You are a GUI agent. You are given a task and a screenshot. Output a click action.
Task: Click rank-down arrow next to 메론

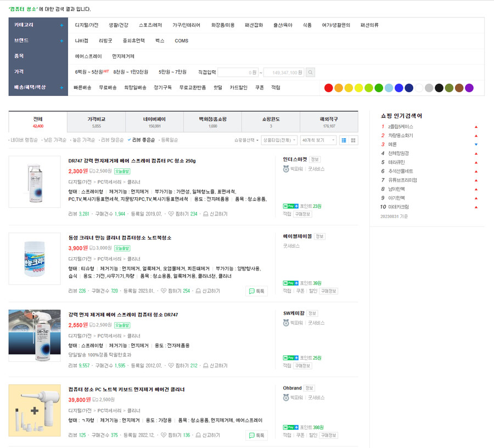point(476,145)
